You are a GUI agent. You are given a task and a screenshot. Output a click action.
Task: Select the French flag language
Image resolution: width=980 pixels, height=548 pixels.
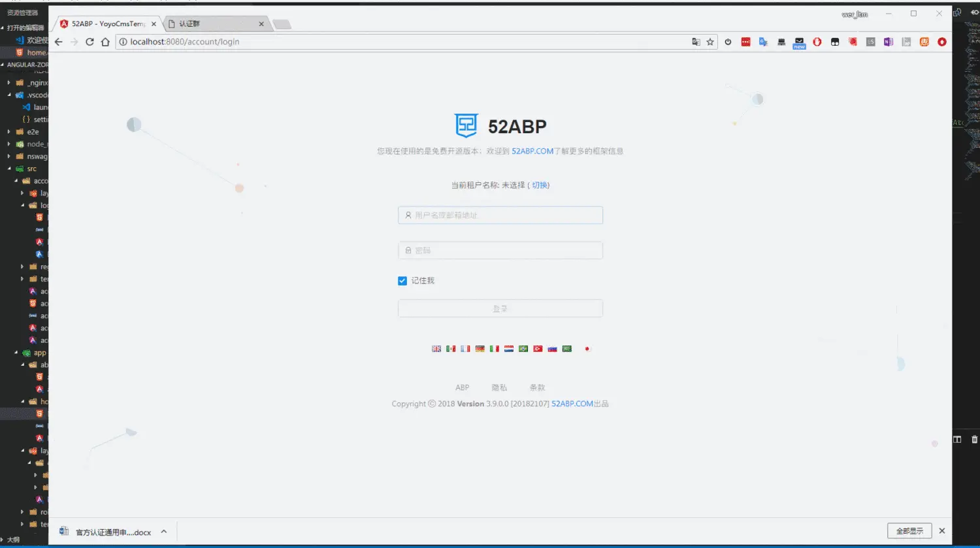[465, 349]
